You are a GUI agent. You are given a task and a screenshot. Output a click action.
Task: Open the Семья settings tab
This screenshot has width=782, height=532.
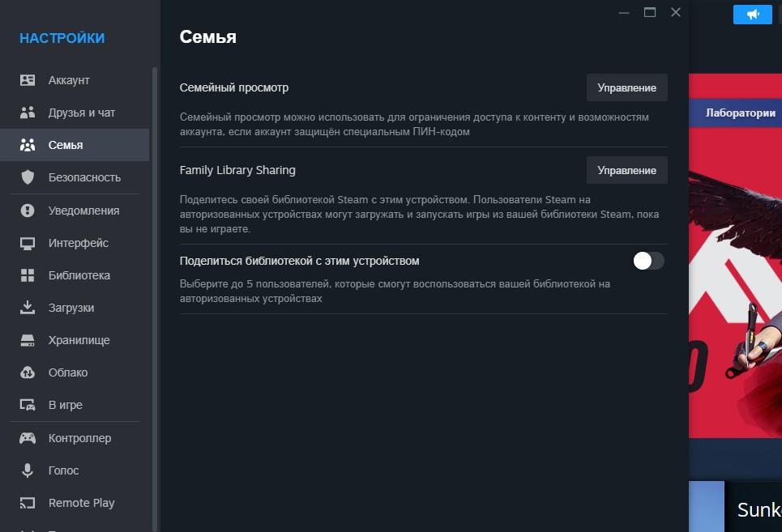point(66,145)
